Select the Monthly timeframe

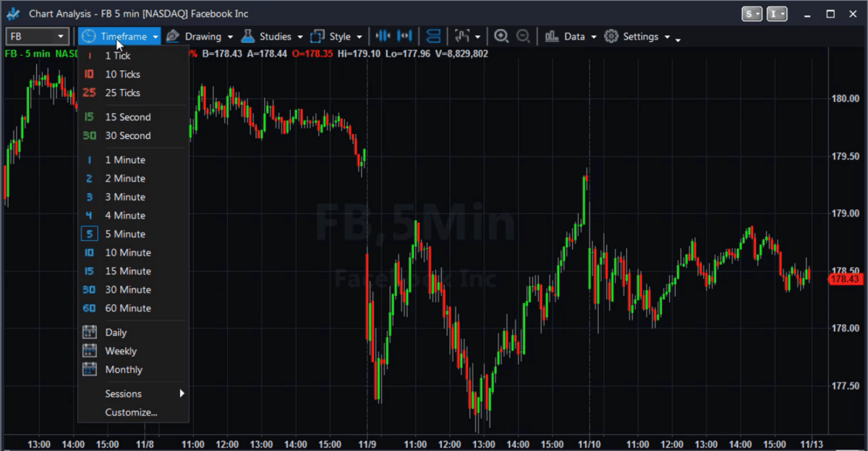coord(133,369)
